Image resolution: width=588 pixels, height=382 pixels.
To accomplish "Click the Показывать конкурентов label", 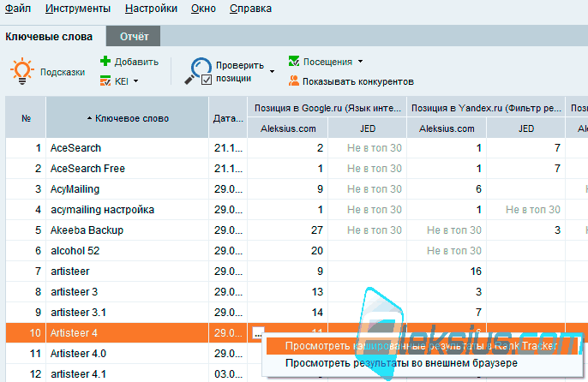I will tap(358, 81).
